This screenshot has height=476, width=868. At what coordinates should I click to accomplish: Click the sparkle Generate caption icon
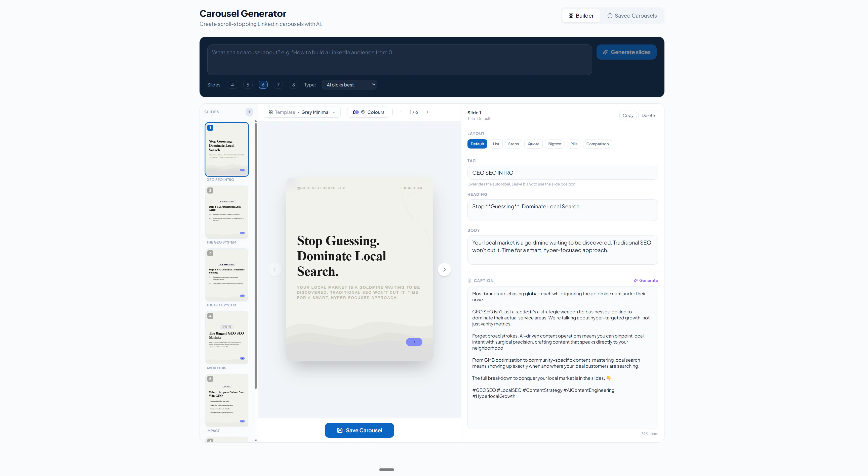coord(635,280)
